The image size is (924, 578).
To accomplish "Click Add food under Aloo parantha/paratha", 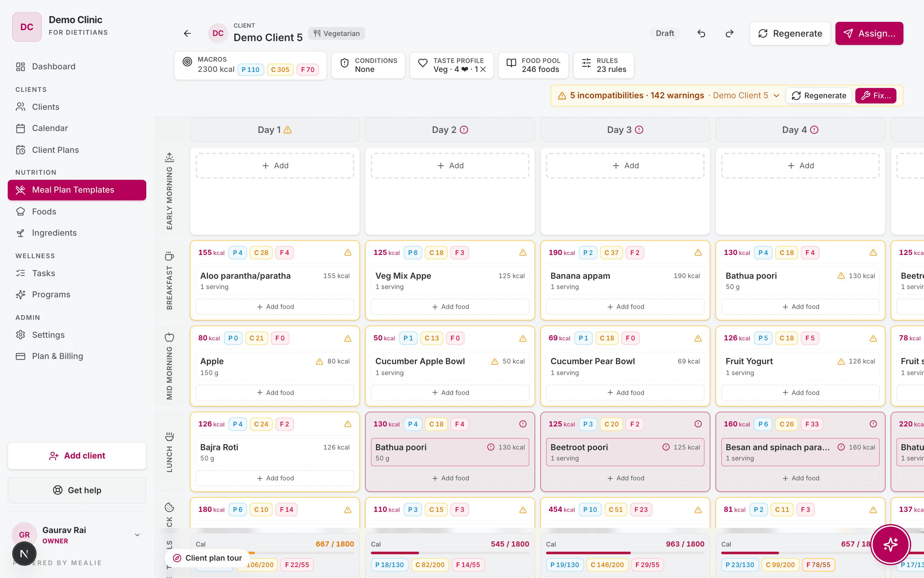I will coord(275,307).
